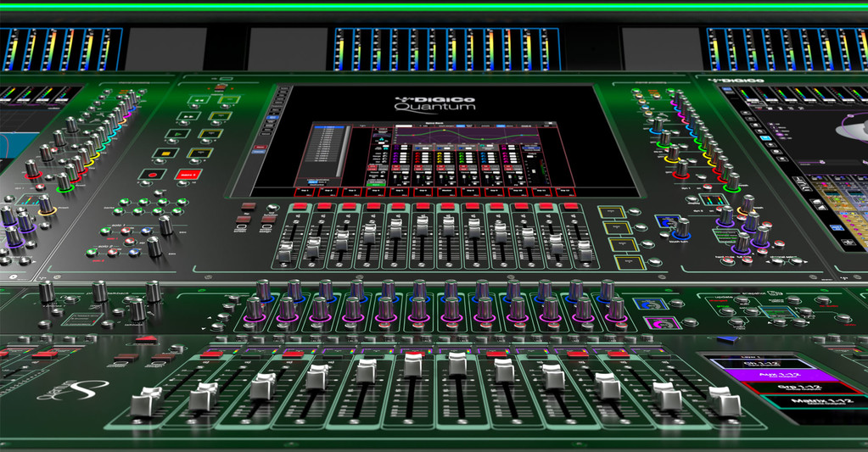Mute the sixth channel of the upper fader bank
The width and height of the screenshot is (868, 452).
tap(423, 206)
